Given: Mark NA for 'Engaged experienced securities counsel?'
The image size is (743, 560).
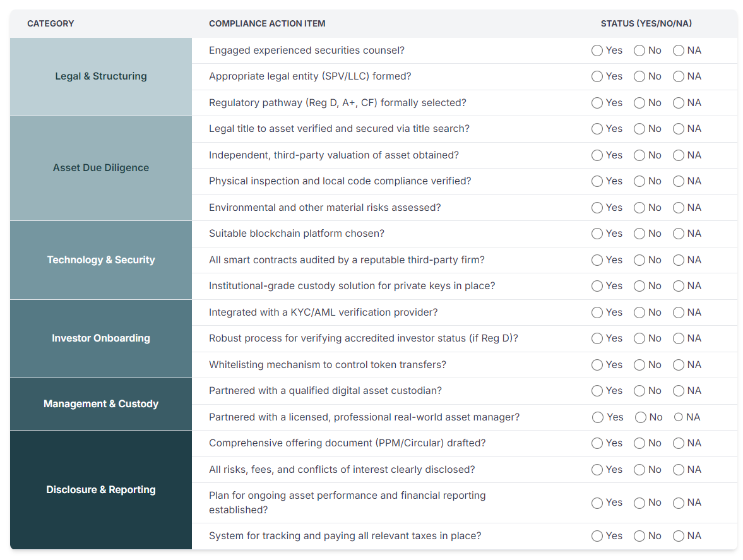Looking at the screenshot, I should click(x=679, y=51).
